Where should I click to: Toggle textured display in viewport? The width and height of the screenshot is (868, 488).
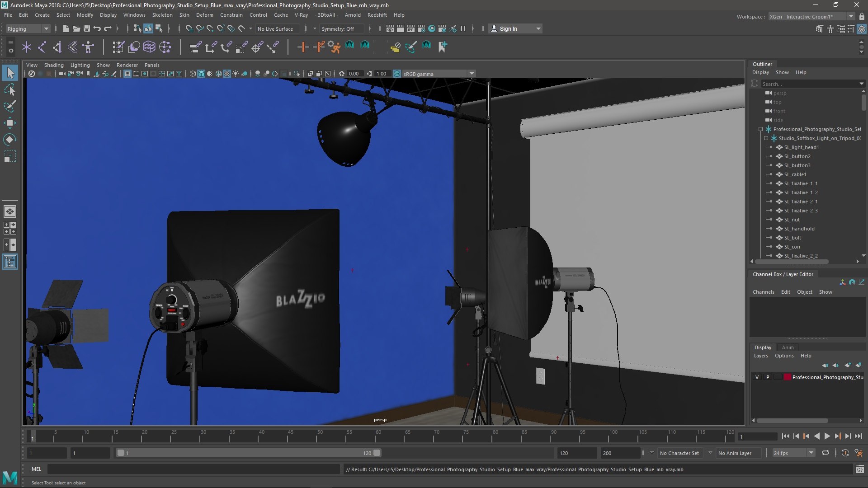click(227, 74)
